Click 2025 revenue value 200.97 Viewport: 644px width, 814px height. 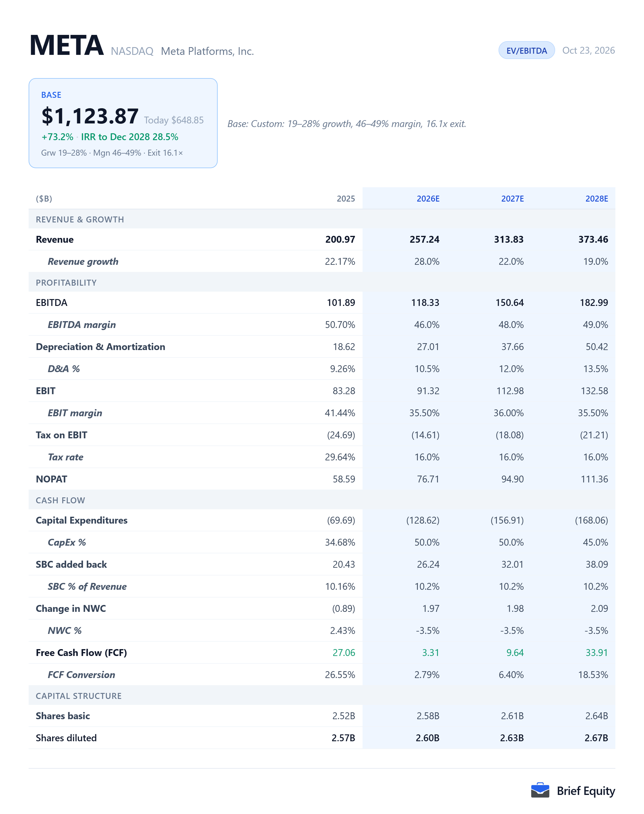(x=340, y=239)
